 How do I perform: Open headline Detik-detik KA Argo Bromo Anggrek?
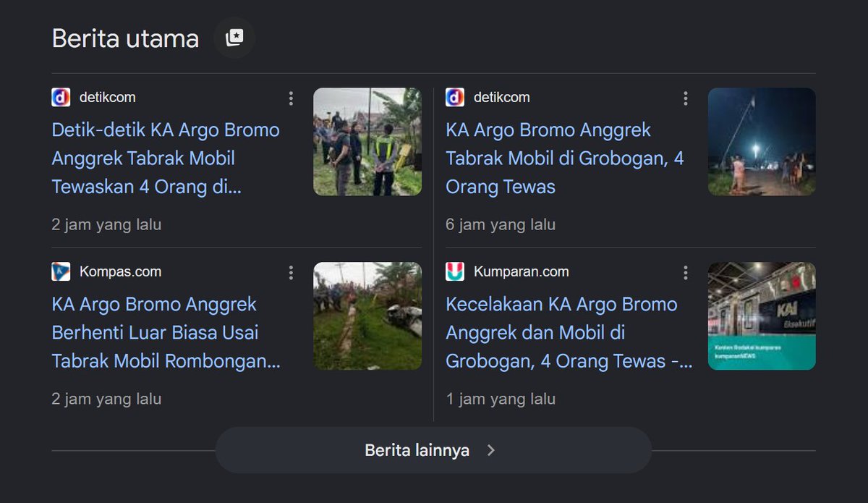pyautogui.click(x=166, y=158)
